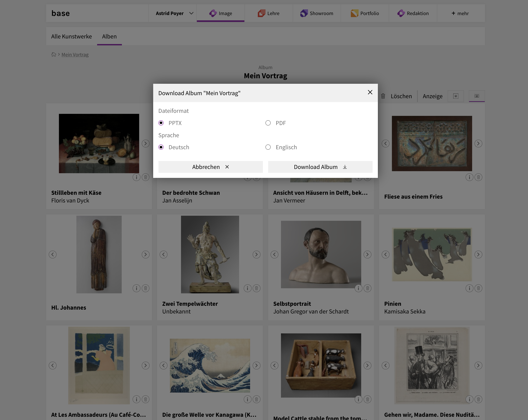Follow the Mein Vortrag breadcrumb link
The width and height of the screenshot is (528, 420).
pyautogui.click(x=75, y=55)
